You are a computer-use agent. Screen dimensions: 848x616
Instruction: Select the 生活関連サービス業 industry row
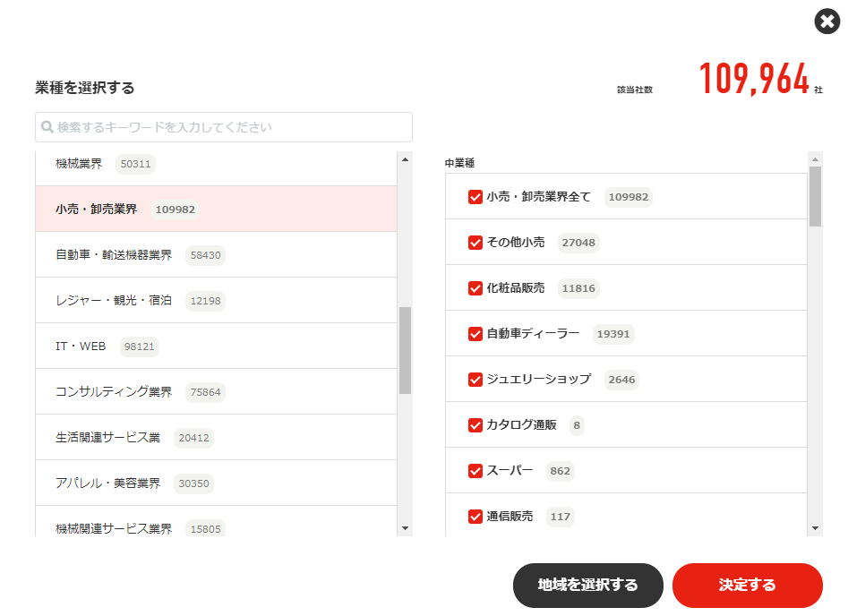point(217,438)
